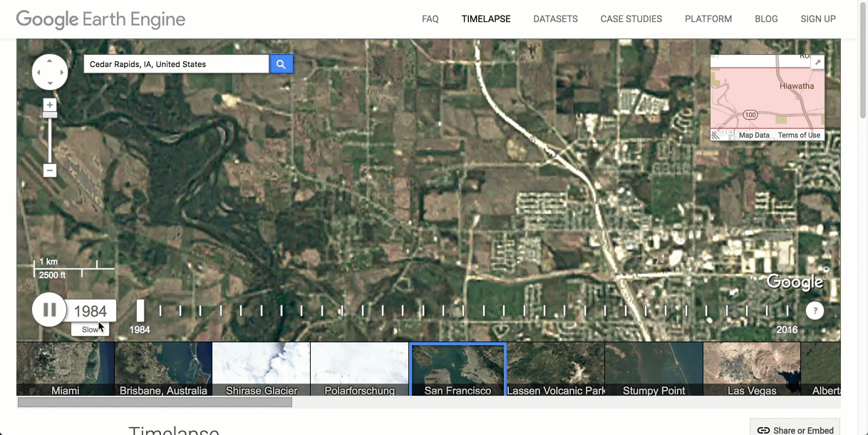Click the Google watermark logo link on map
This screenshot has height=435, width=868.
tap(795, 282)
